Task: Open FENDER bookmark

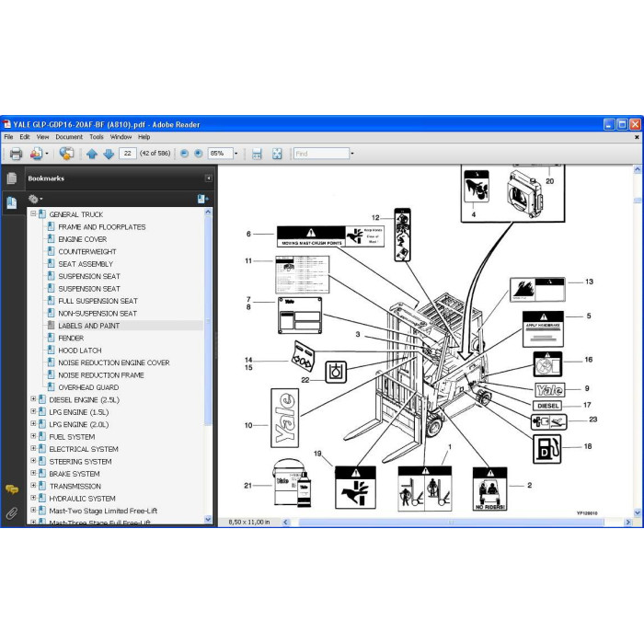Action: [71, 338]
